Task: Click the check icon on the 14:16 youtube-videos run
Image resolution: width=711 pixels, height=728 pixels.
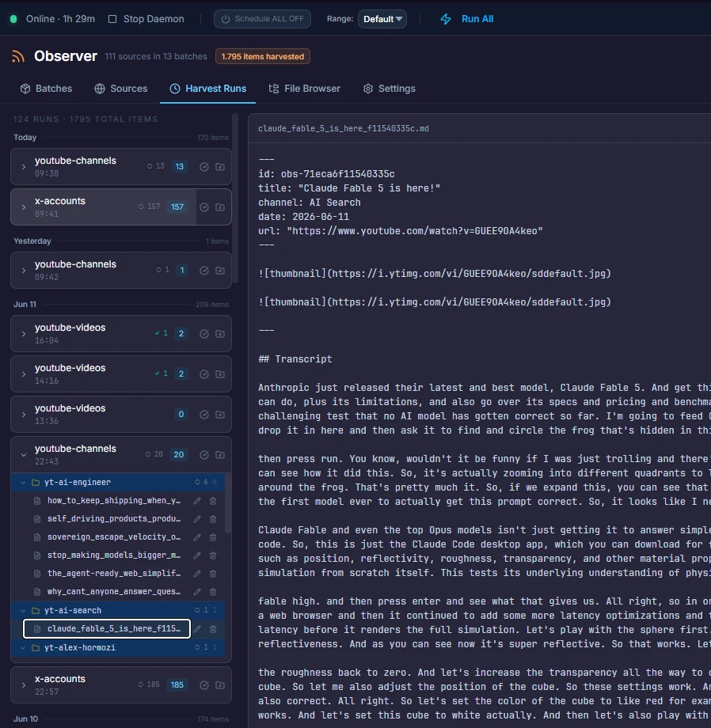Action: [x=203, y=373]
